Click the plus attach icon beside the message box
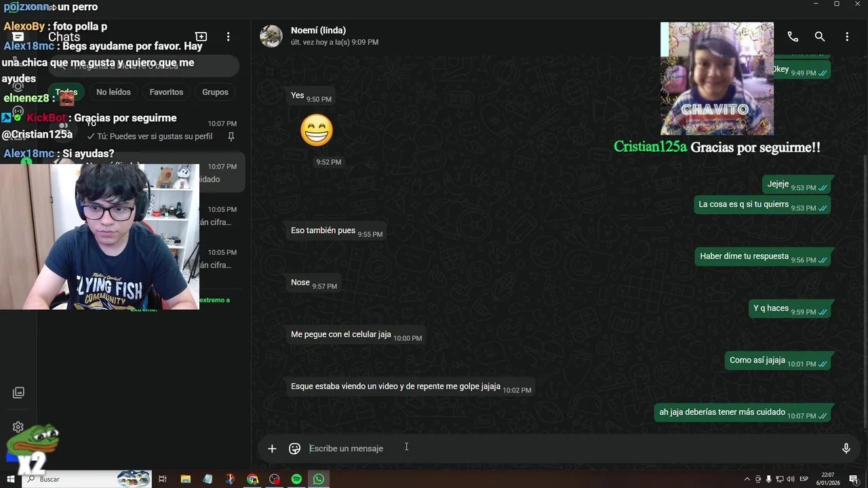This screenshot has width=868, height=488. point(272,449)
